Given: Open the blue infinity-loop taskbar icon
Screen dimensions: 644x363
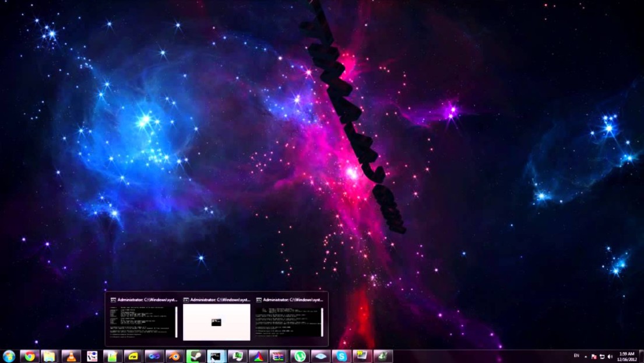Looking at the screenshot, I should 154,356.
